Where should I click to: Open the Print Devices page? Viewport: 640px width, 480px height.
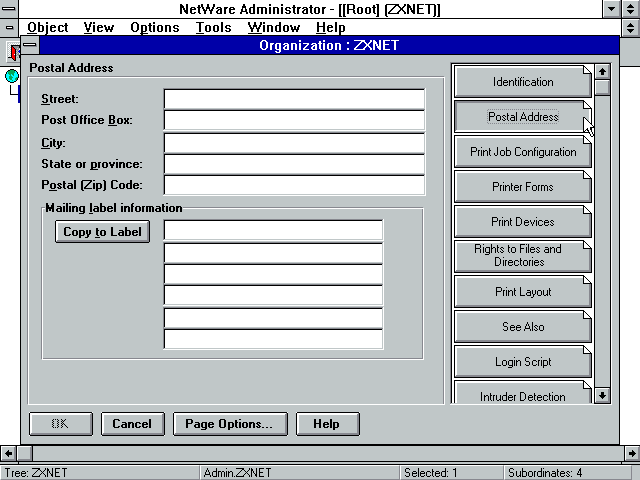523,222
